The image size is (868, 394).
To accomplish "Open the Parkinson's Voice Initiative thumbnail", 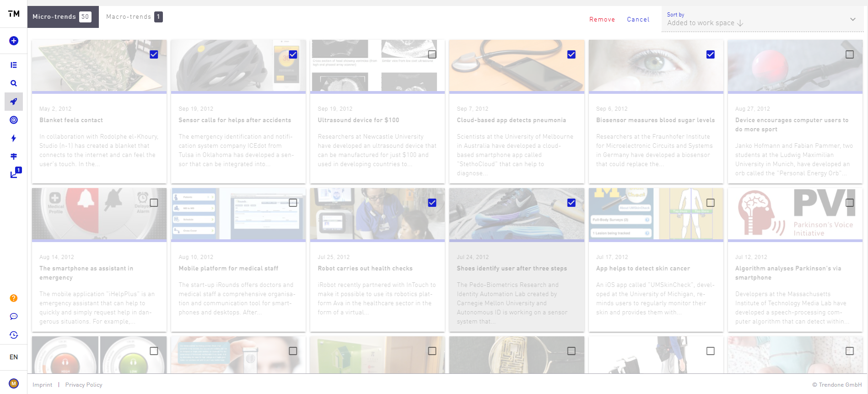I will [x=795, y=214].
